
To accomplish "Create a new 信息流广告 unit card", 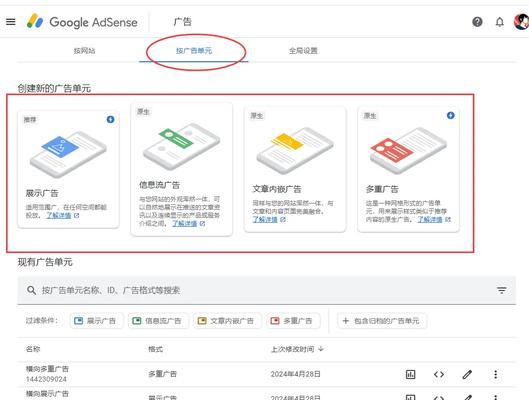I will [182, 169].
